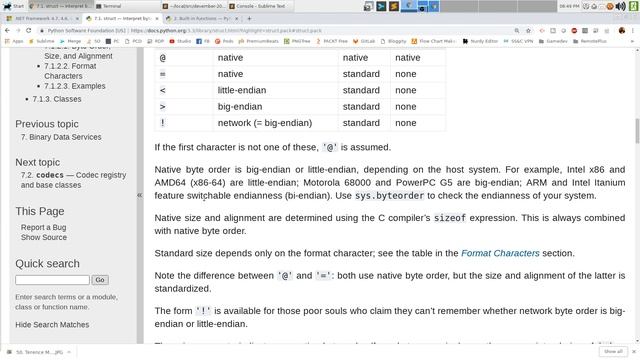Click the Show Source link
640x360 pixels.
[x=44, y=237]
